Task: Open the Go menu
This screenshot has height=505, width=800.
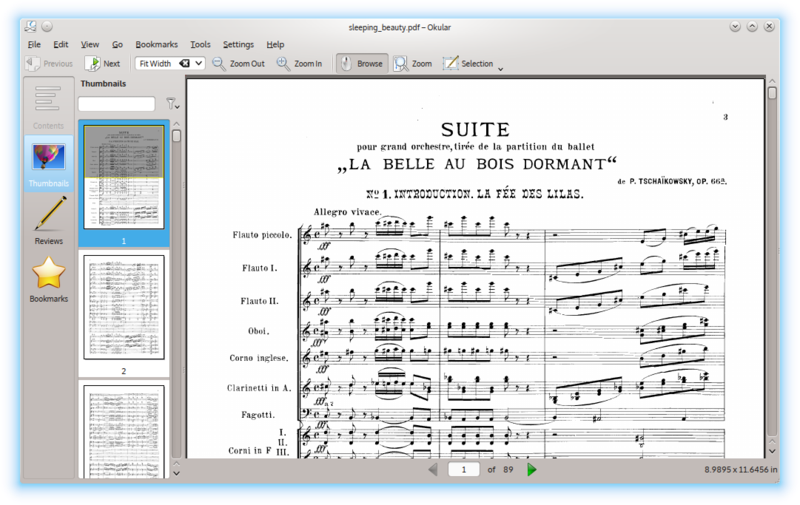Action: [117, 44]
